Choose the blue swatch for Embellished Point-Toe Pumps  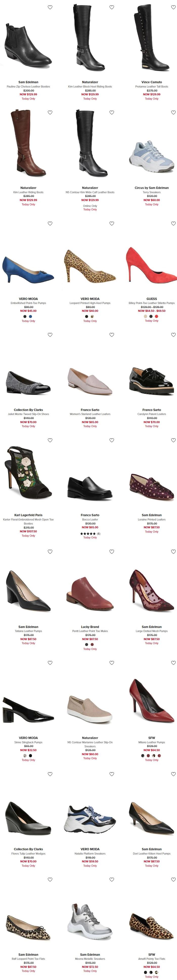[x=30, y=317]
